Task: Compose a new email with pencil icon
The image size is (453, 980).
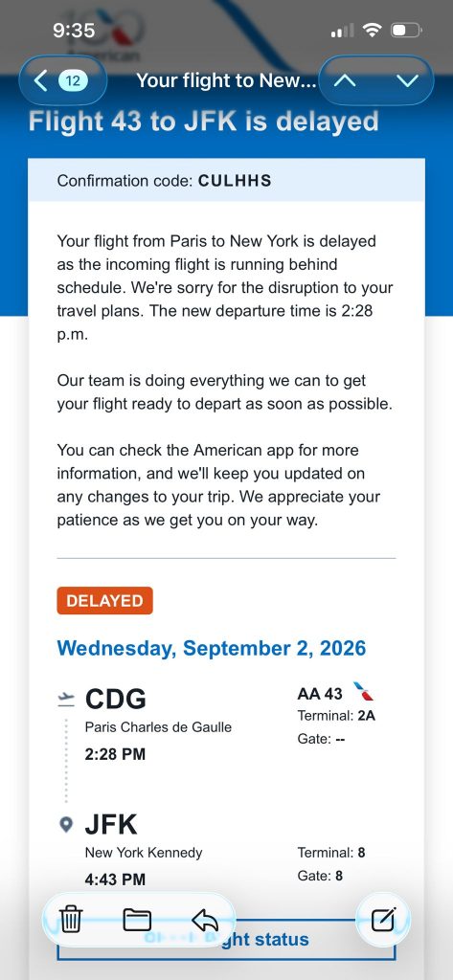Action: [x=383, y=920]
